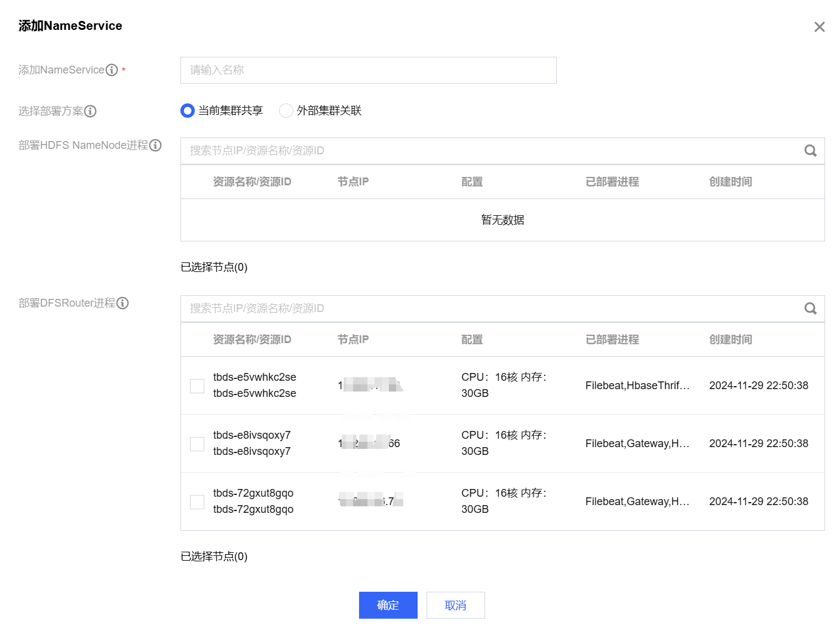Focus the NameService name input field
The width and height of the screenshot is (840, 636).
[x=368, y=70]
